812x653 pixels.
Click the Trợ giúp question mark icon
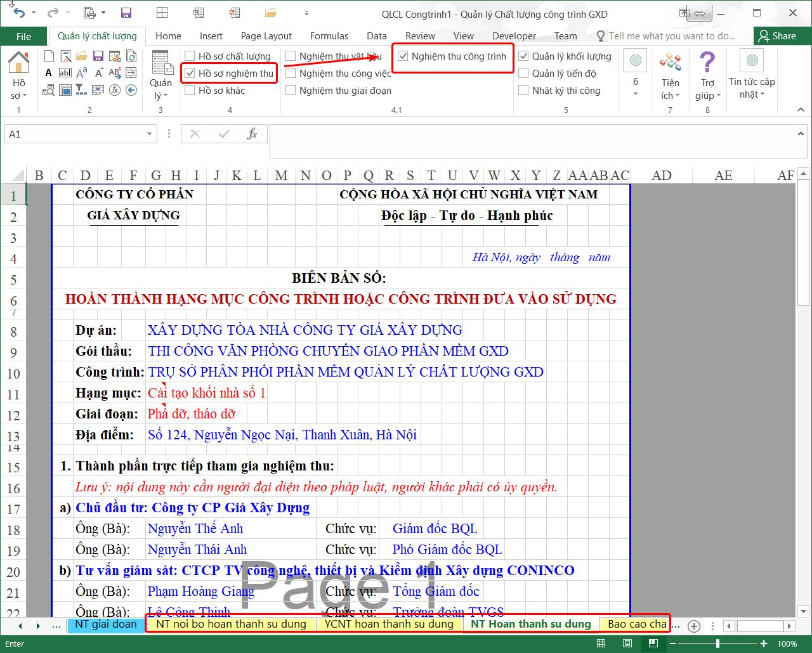tap(707, 63)
